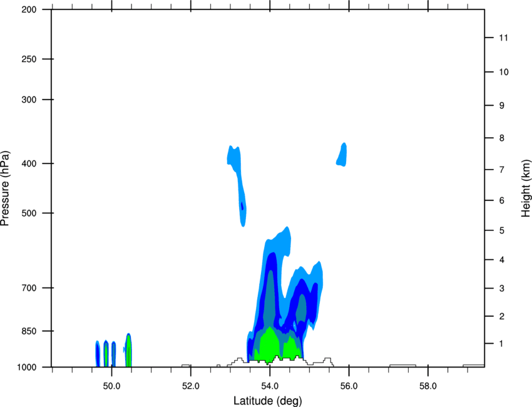Click the 52.0 latitude label
This screenshot has height=407, width=532.
191,386
